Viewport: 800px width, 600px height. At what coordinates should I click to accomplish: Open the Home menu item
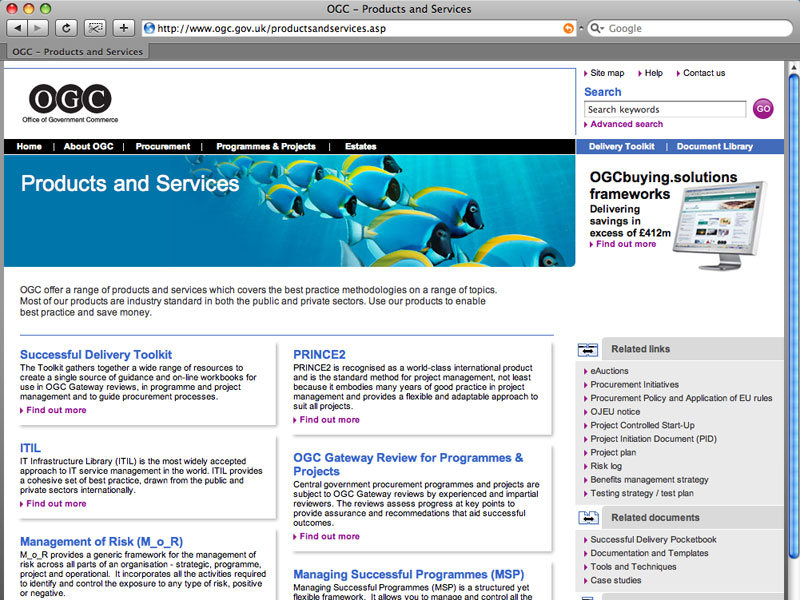point(29,146)
